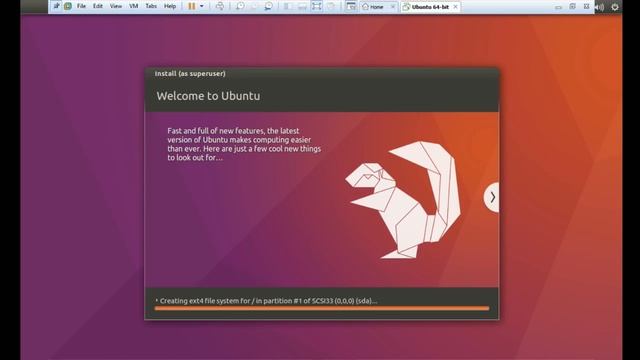Advance to the next installer slide
The height and width of the screenshot is (360, 640).
[x=492, y=198]
